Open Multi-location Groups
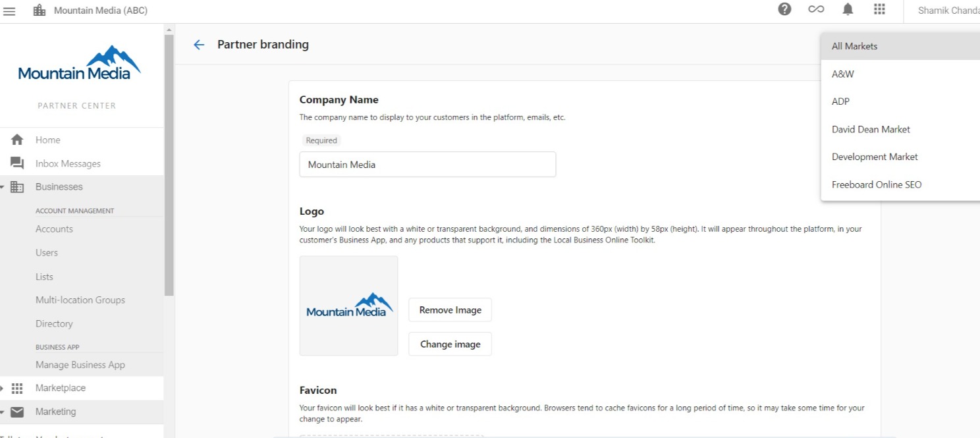This screenshot has height=438, width=980. (x=80, y=300)
